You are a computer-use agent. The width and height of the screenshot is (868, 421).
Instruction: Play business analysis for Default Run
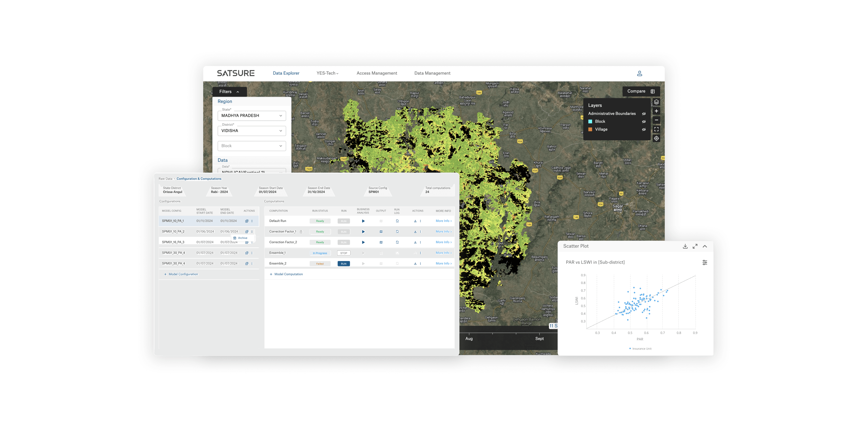[363, 221]
